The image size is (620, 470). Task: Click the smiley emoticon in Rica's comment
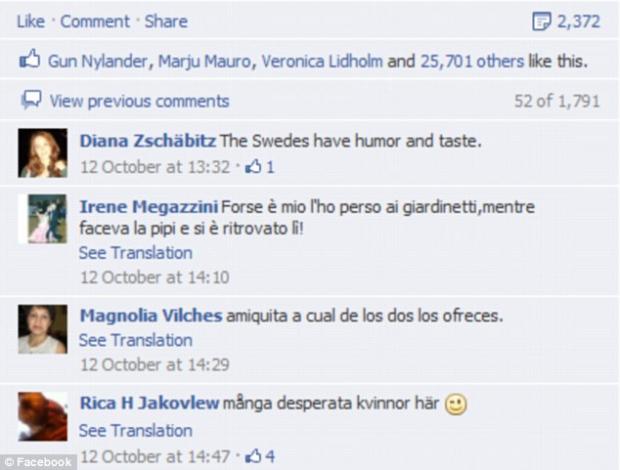coord(456,404)
